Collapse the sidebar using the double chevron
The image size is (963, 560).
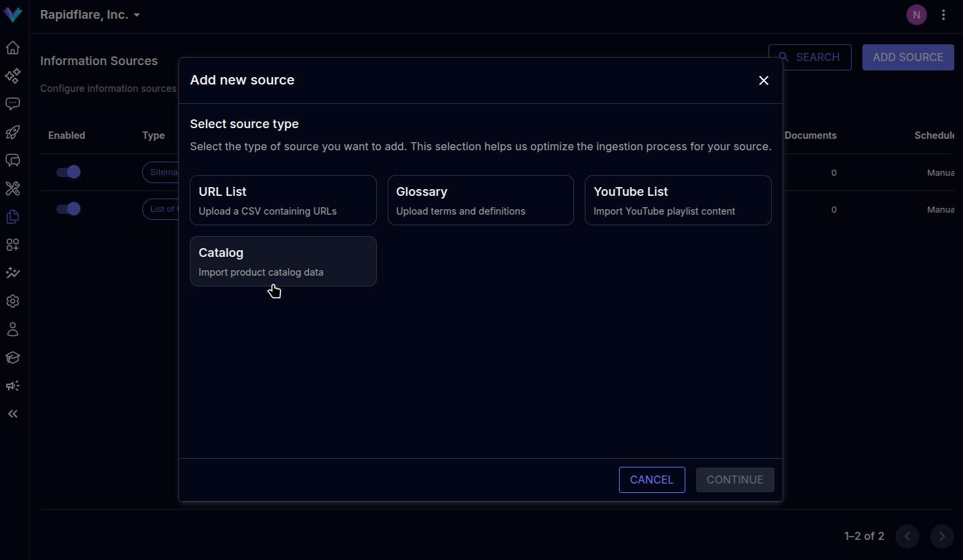point(13,414)
